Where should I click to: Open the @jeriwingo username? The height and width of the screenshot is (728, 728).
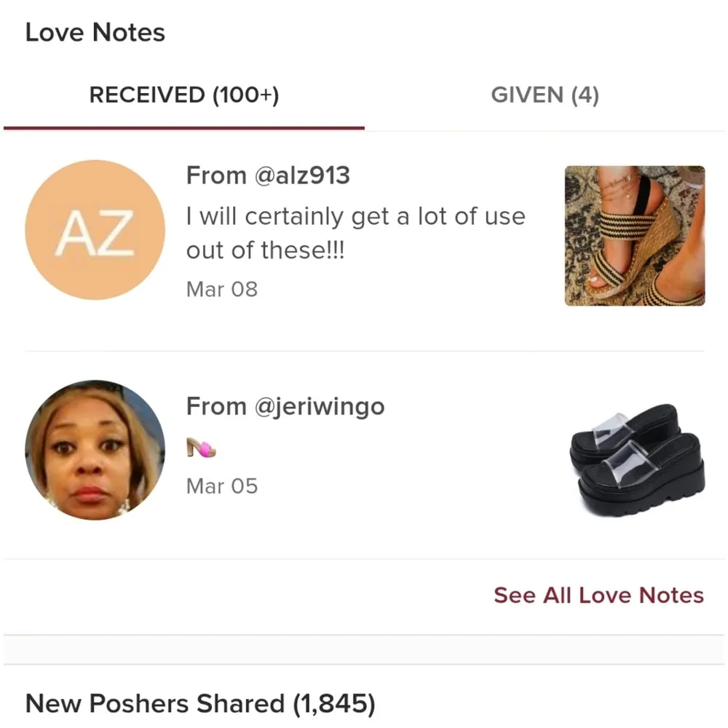320,407
